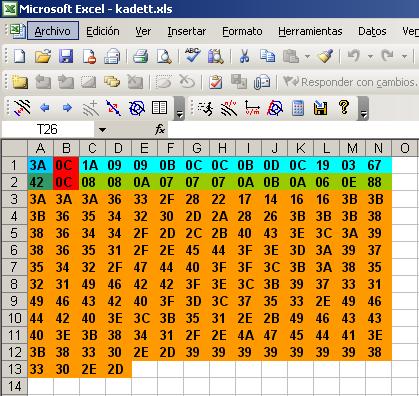Open the Undo history dropdown arrow
419x396 pixels.
[370, 56]
